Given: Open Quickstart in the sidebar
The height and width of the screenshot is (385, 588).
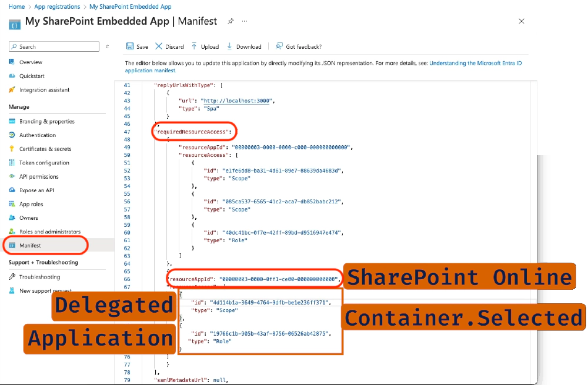Looking at the screenshot, I should pos(32,76).
